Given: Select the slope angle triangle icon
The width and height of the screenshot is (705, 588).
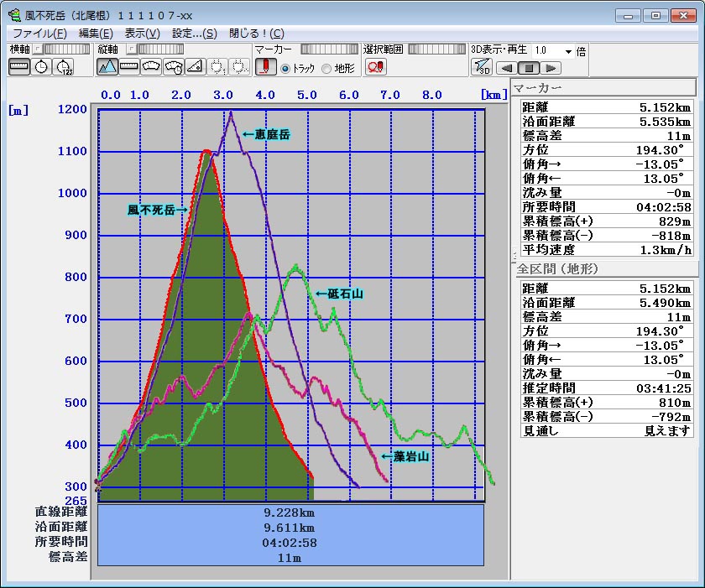Looking at the screenshot, I should point(195,67).
